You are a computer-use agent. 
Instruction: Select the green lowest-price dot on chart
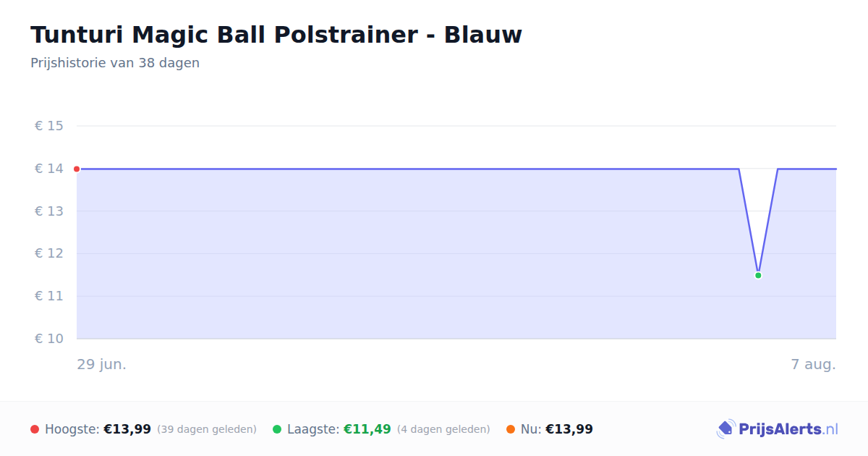(x=758, y=275)
